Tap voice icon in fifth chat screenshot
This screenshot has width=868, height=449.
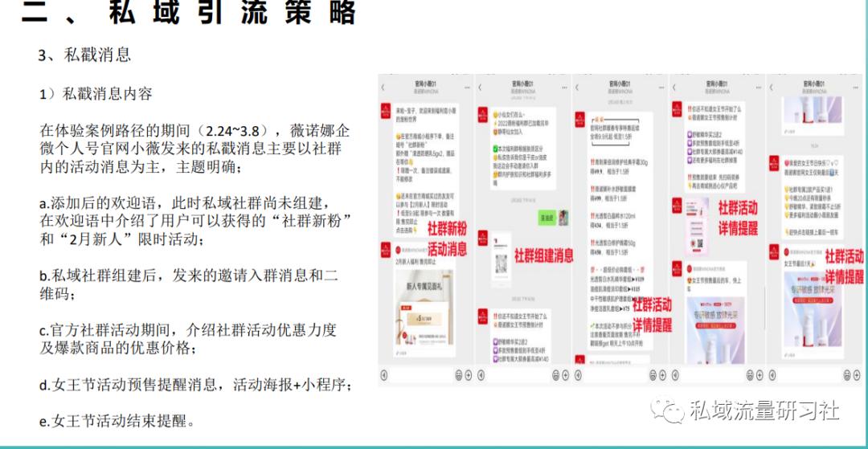pos(772,375)
